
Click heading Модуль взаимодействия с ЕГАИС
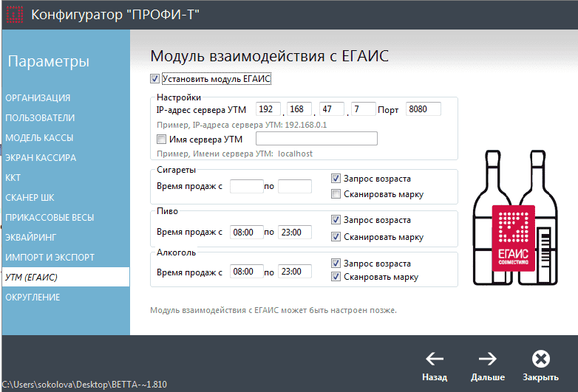tap(270, 56)
